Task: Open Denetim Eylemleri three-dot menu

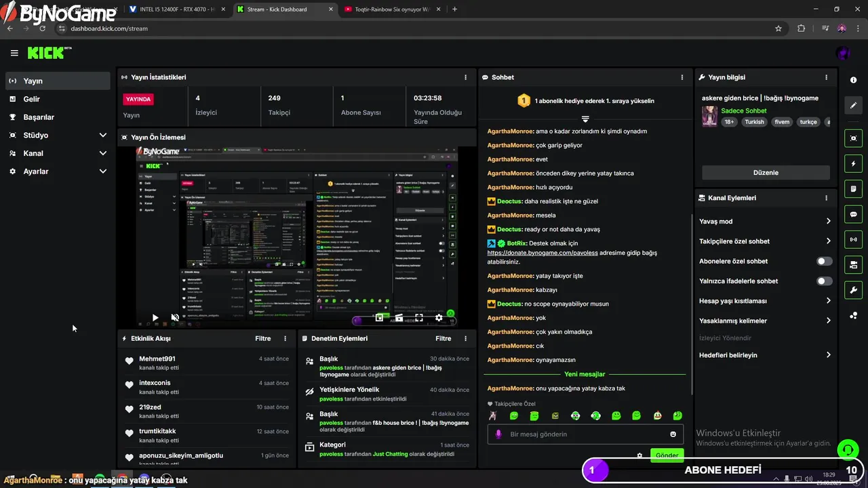Action: tap(465, 338)
